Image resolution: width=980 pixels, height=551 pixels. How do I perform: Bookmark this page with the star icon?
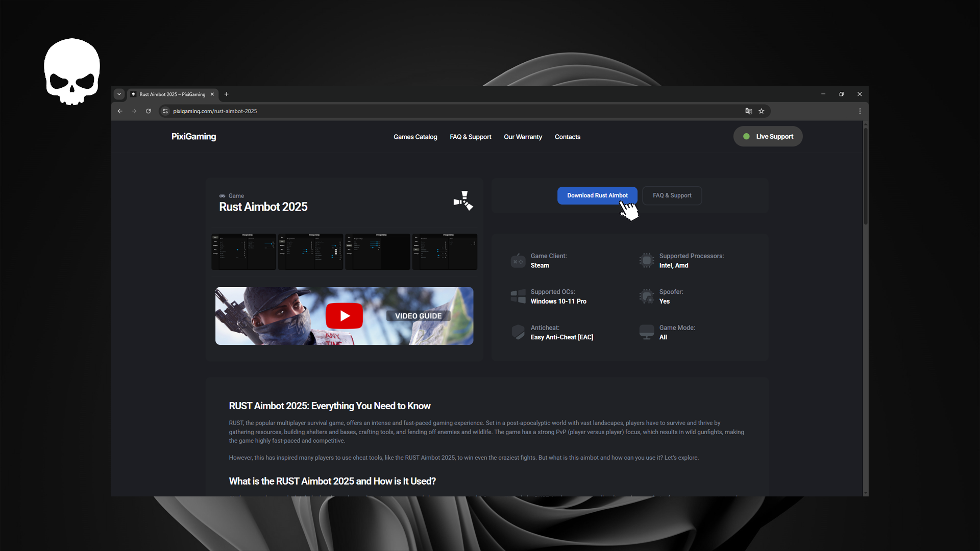(x=762, y=111)
